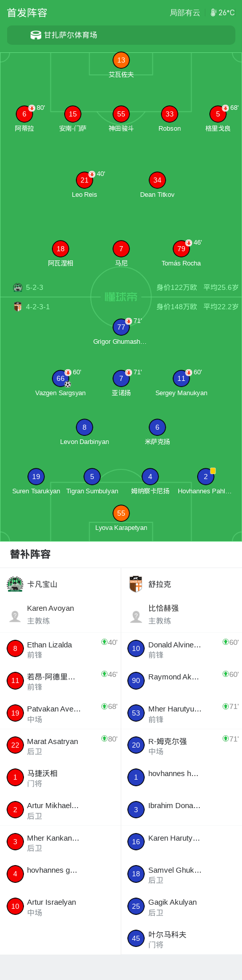Open substitute Gagik Akulyan row
Image resolution: width=242 pixels, height=980 pixels.
(x=181, y=906)
